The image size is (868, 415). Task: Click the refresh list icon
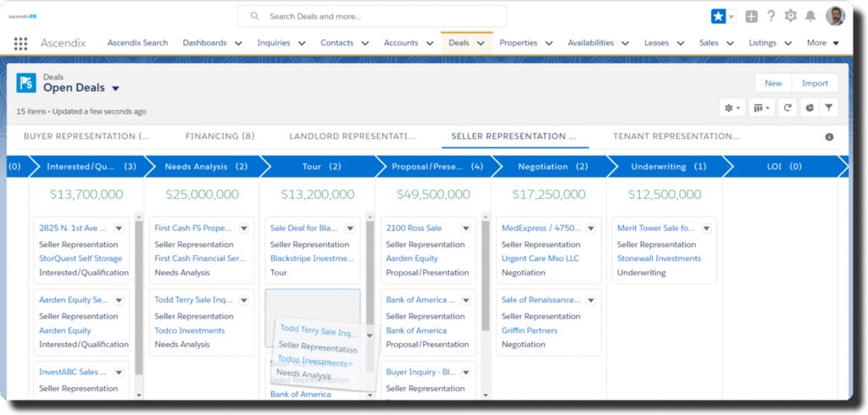787,108
